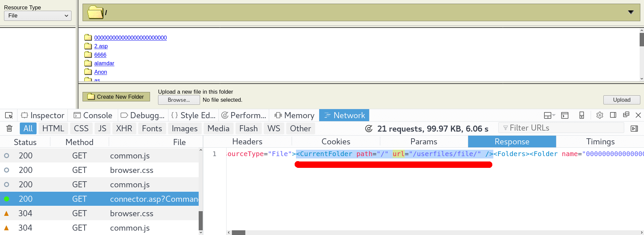Enable the Images filter button
Image resolution: width=644 pixels, height=235 pixels.
(184, 129)
